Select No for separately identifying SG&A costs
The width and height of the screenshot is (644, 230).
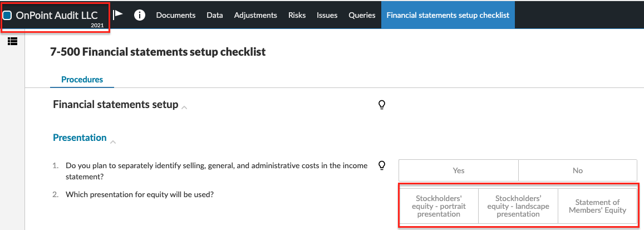coord(578,170)
